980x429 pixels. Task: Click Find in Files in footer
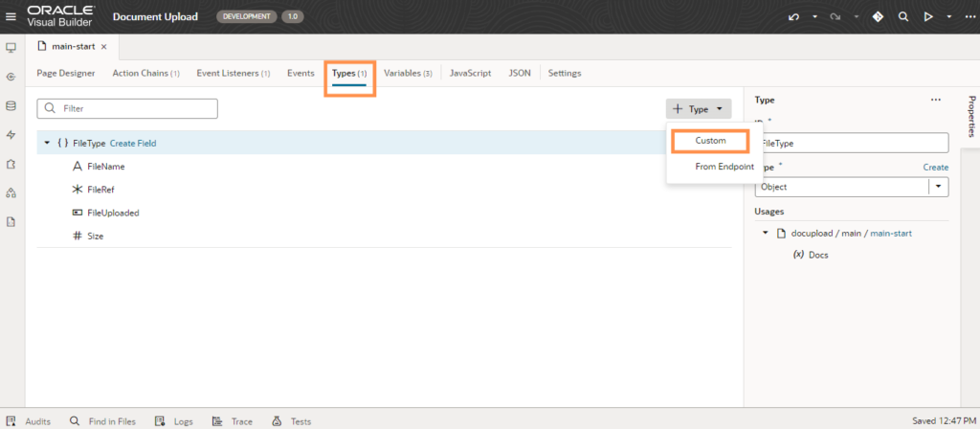[102, 421]
